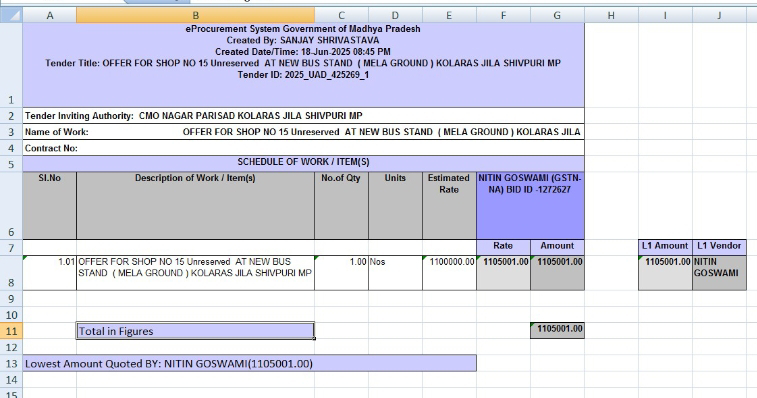Screen dimensions: 757x398
Task: Click the L1 Amount value 1105001.00
Action: [x=665, y=273]
